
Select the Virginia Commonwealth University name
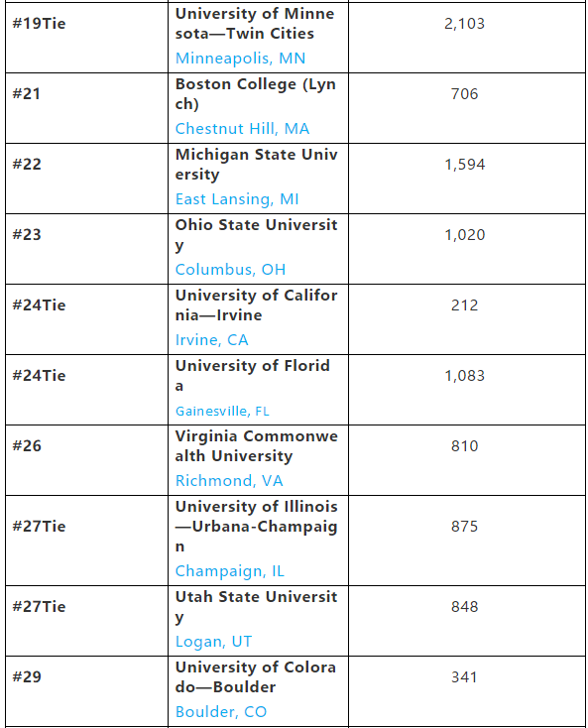256,446
